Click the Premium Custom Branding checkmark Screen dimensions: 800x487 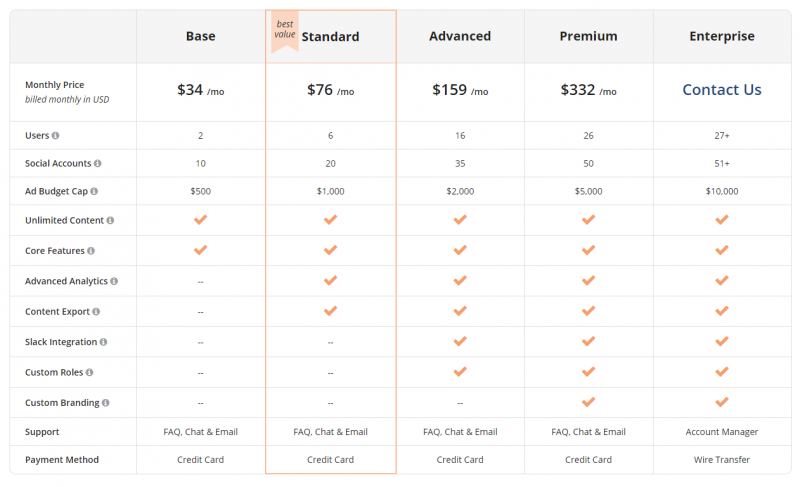click(x=588, y=402)
